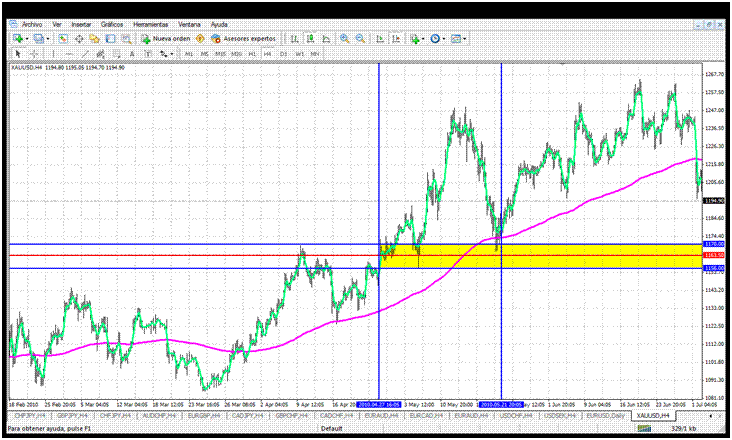The image size is (732, 440).
Task: Click the chart tabs scroll arrow
Action: point(711,415)
